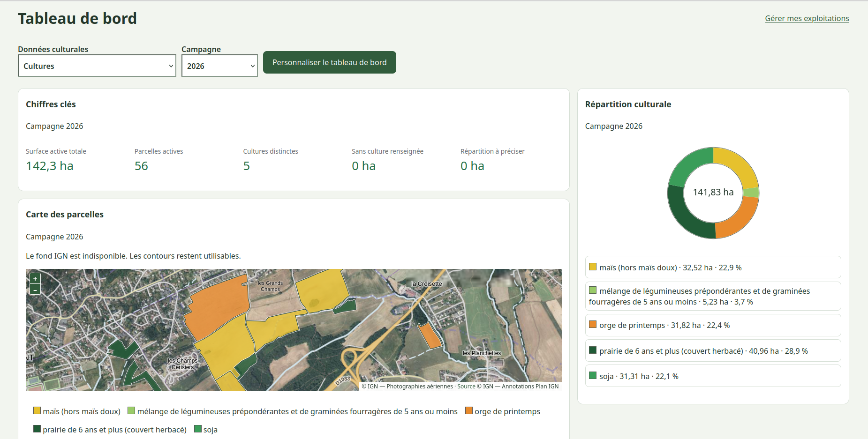Select the soja row in Répartition culturale
Image resolution: width=868 pixels, height=439 pixels.
713,376
